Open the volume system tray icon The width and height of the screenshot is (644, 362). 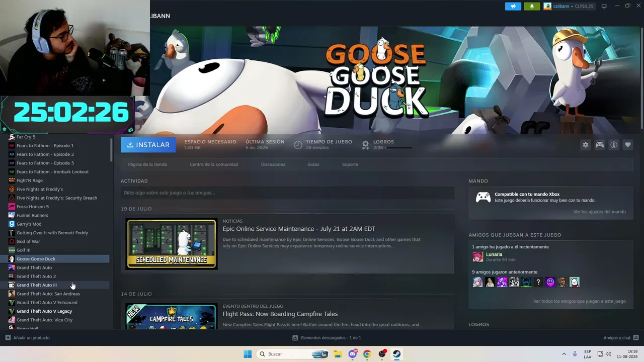(609, 354)
